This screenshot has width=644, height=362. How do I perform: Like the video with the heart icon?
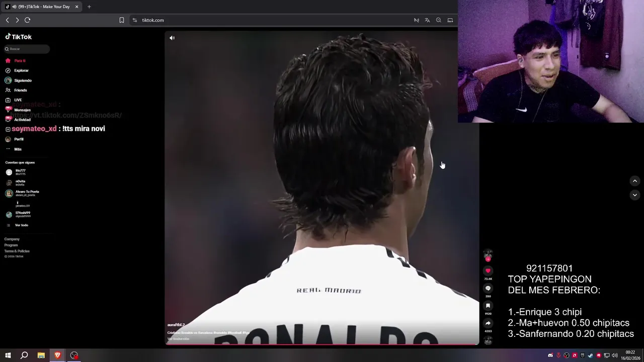(488, 271)
